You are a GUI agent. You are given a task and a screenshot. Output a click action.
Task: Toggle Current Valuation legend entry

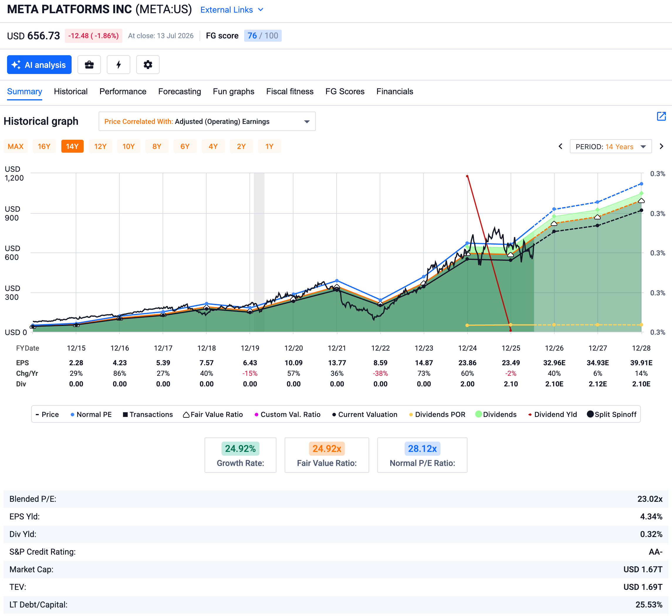pos(365,415)
